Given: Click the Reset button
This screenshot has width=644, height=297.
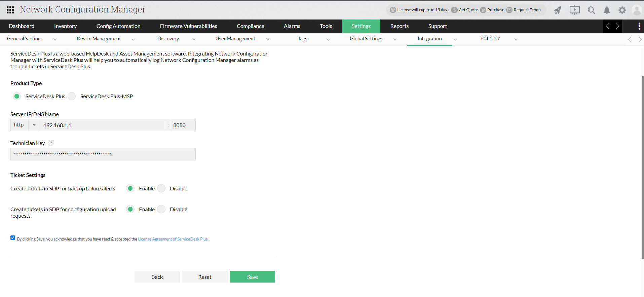Looking at the screenshot, I should [x=205, y=277].
